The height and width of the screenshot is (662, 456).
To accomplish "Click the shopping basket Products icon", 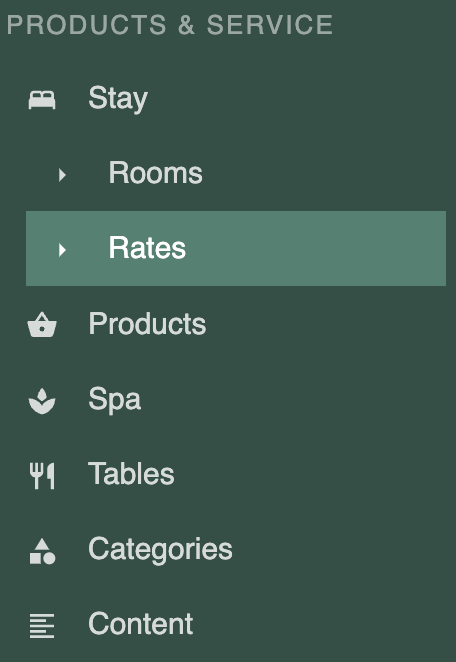I will point(42,325).
